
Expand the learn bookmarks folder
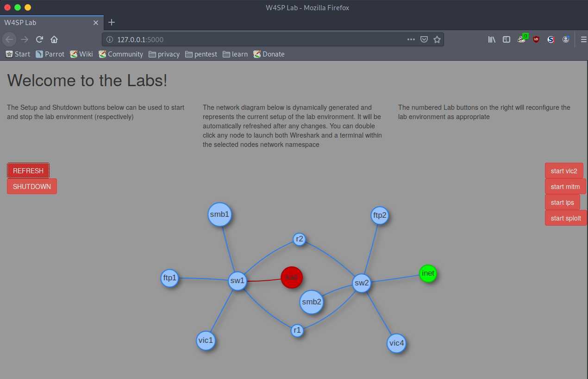[235, 54]
